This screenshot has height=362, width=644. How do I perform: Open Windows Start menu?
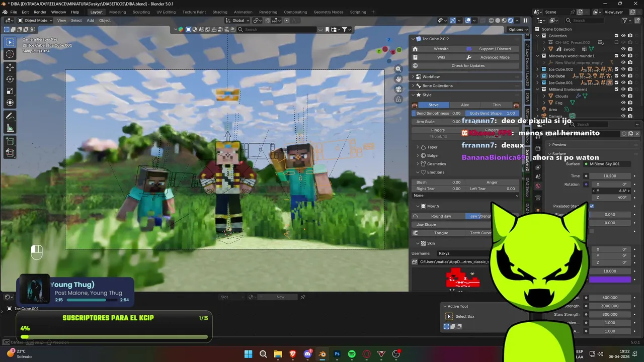(248, 354)
